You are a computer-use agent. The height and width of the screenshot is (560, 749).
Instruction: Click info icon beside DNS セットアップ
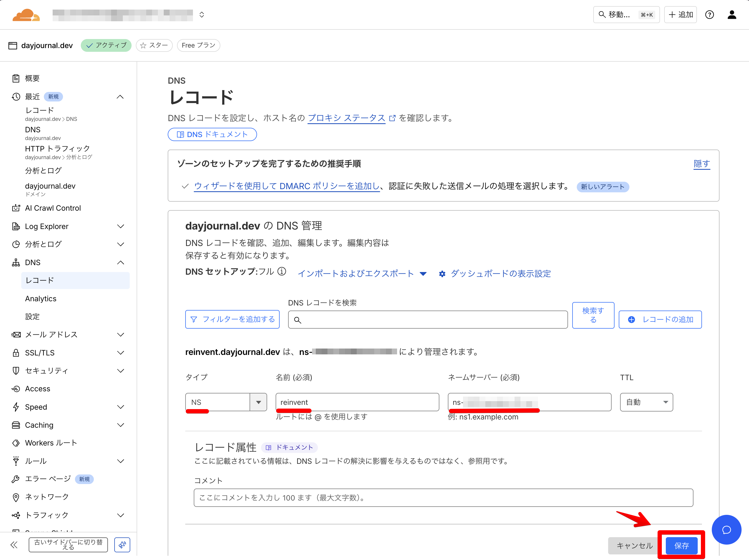click(282, 271)
